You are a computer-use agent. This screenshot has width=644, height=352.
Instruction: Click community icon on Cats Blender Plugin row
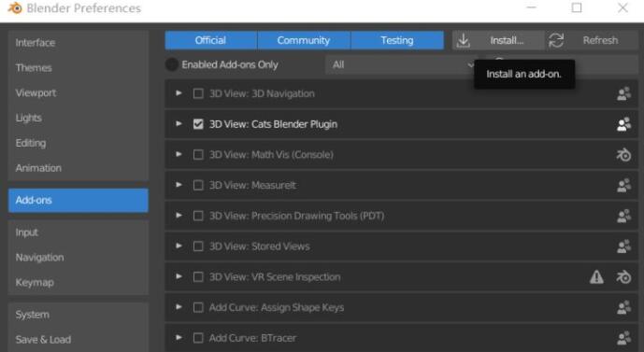pos(623,124)
